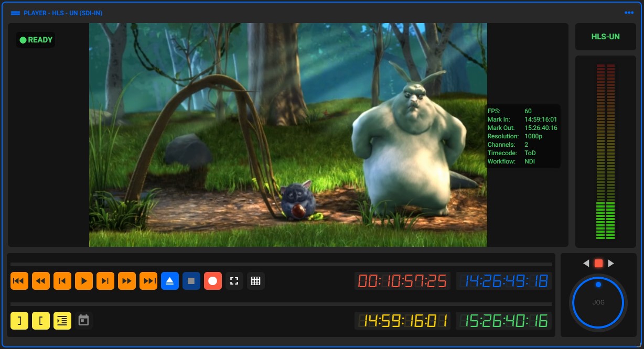Click the Timecode value ToD
644x349 pixels.
tap(530, 153)
